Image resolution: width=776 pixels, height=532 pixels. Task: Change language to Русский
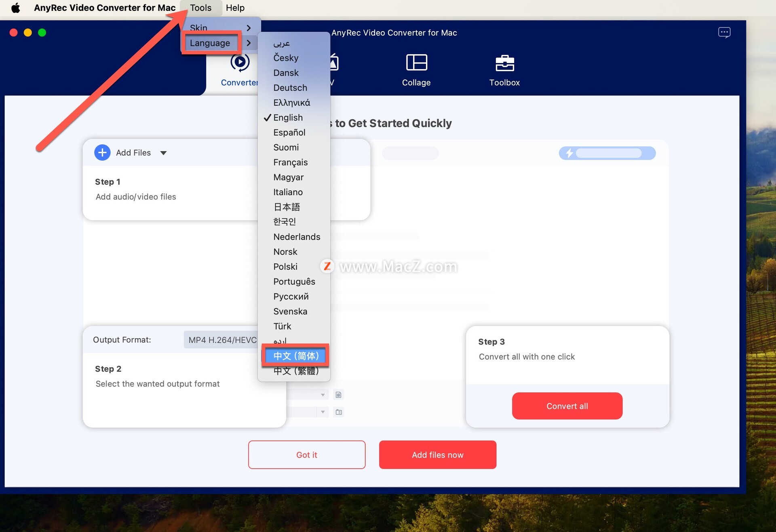click(x=294, y=296)
